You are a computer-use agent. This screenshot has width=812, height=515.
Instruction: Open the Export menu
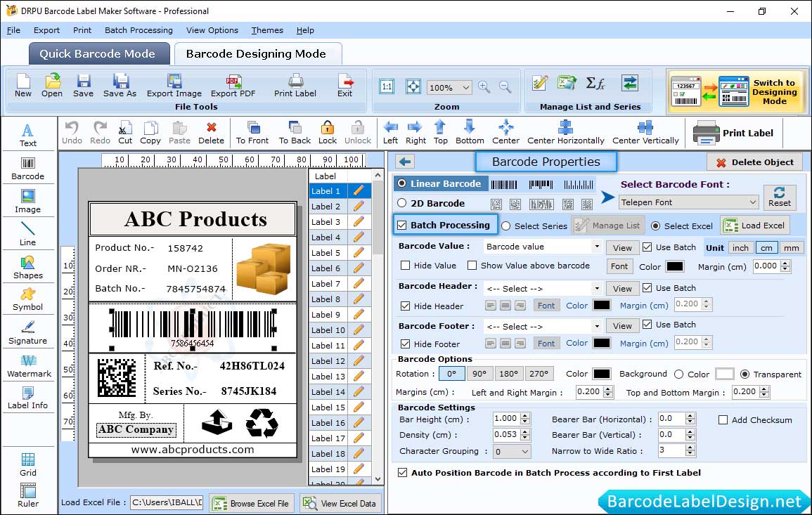[x=46, y=30]
